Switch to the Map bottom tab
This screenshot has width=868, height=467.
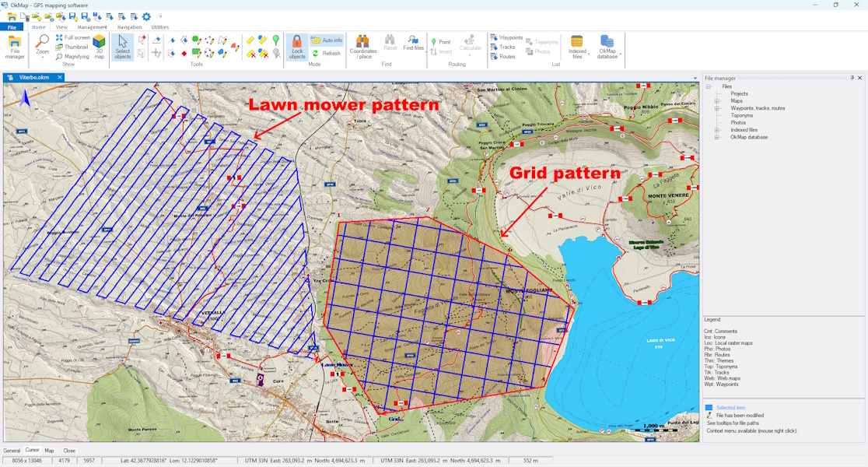coord(49,451)
